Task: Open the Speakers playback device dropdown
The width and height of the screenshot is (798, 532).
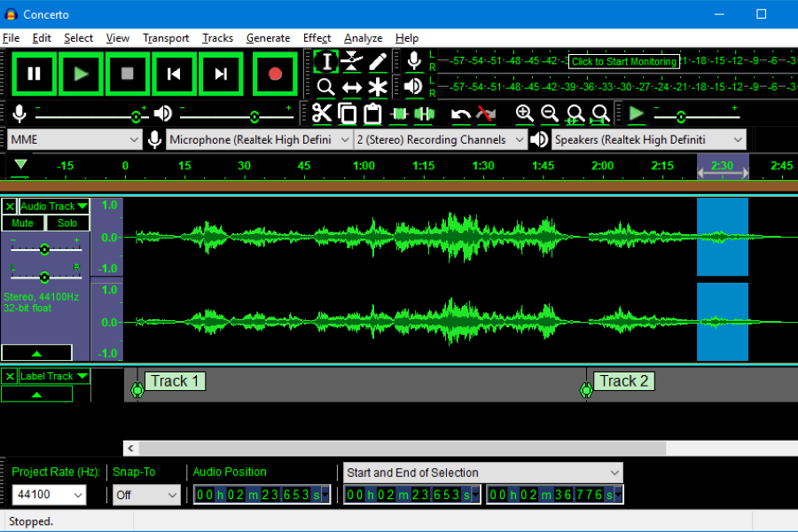Action: (x=649, y=139)
